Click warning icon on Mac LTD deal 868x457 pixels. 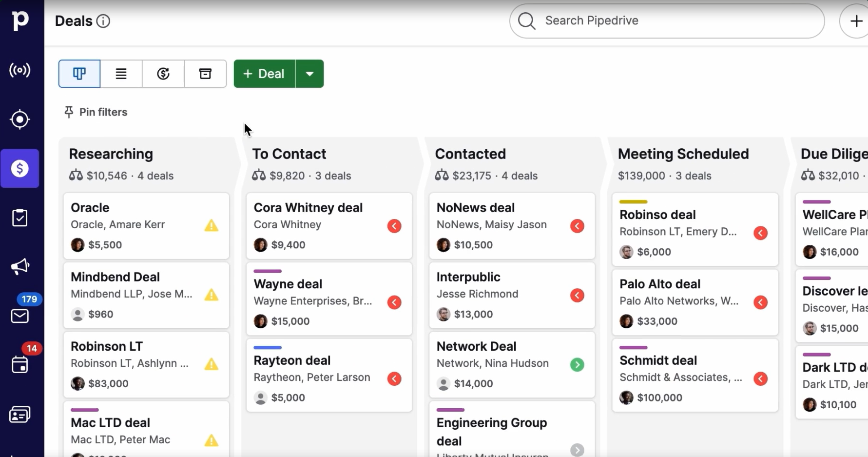coord(212,440)
